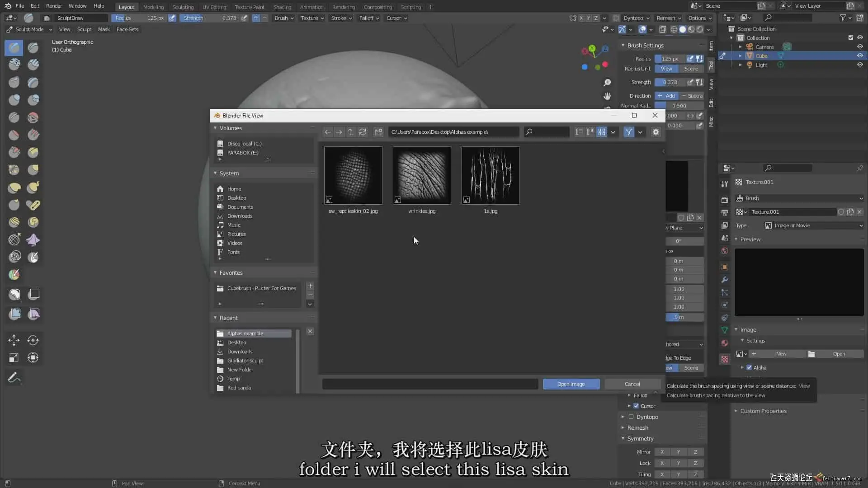
Task: Click the Open Image button
Action: tap(571, 384)
